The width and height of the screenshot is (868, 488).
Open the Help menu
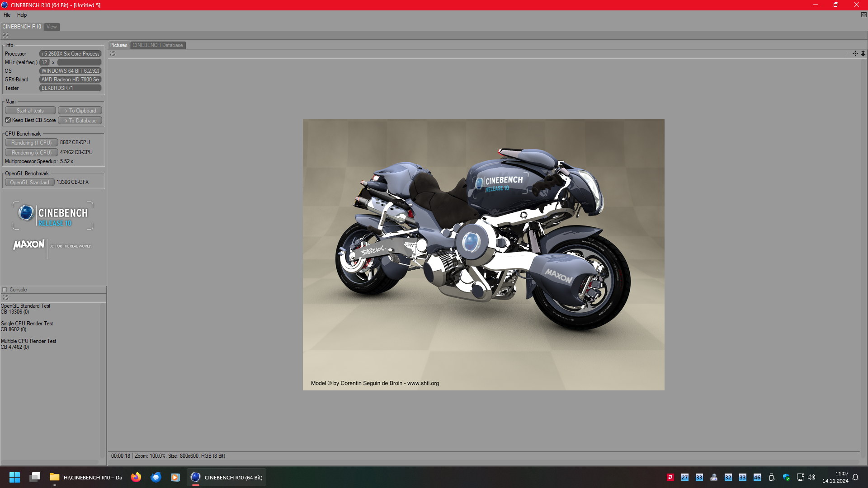point(22,15)
